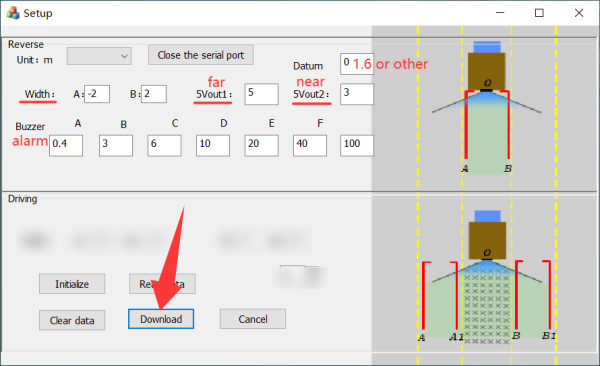
Task: Click the Datum label
Action: [x=308, y=66]
